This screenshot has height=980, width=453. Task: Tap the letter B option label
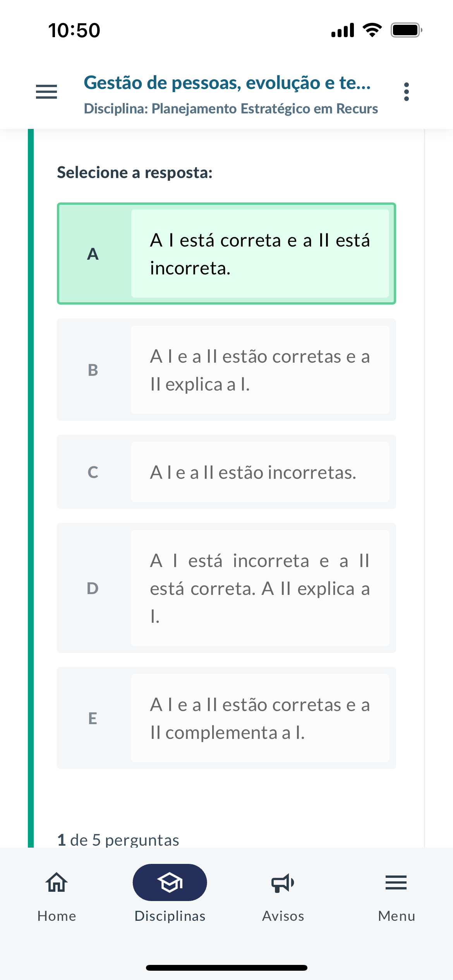click(93, 370)
